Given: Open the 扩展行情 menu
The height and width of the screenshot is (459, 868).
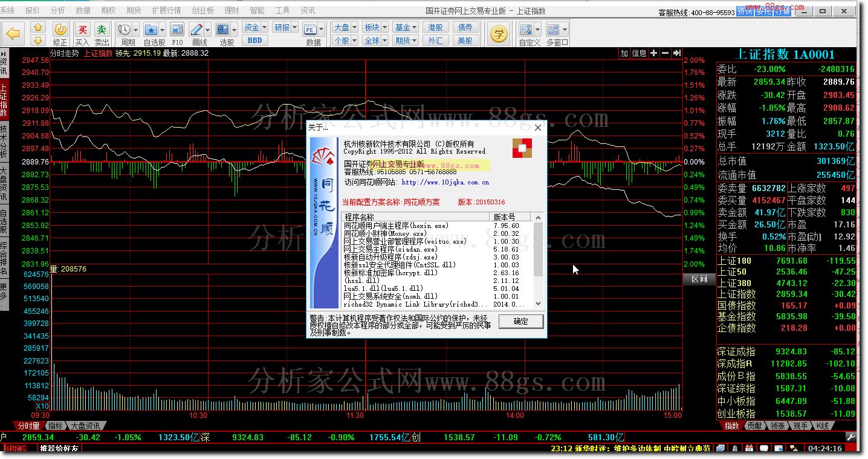Looking at the screenshot, I should [x=166, y=10].
